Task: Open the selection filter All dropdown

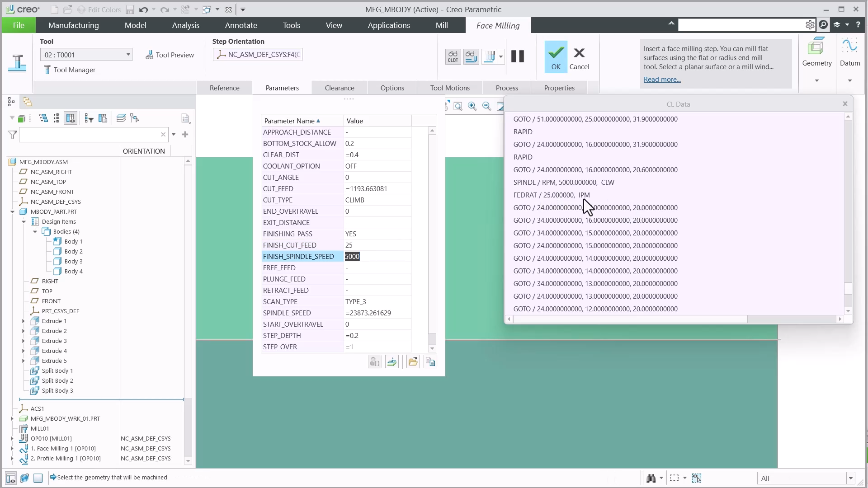Action: [806, 478]
